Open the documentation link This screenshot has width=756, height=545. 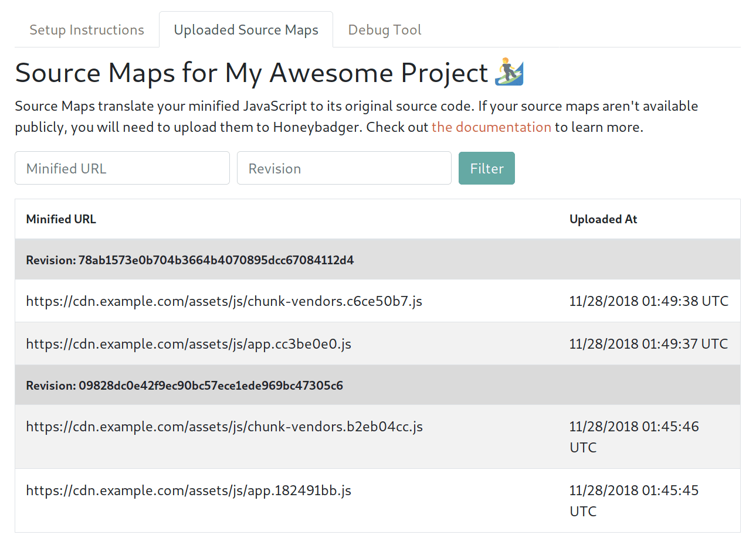point(491,127)
